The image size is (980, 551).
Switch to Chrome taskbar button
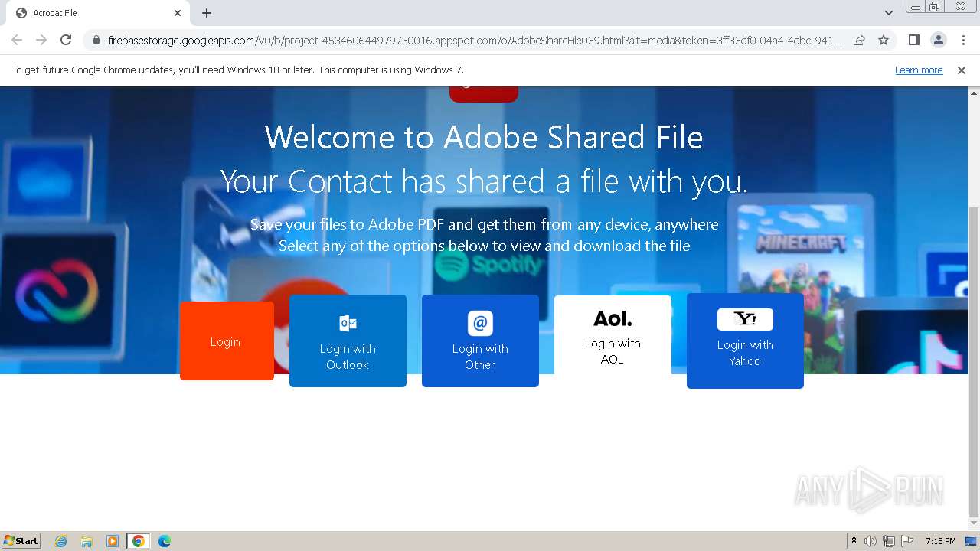(139, 541)
